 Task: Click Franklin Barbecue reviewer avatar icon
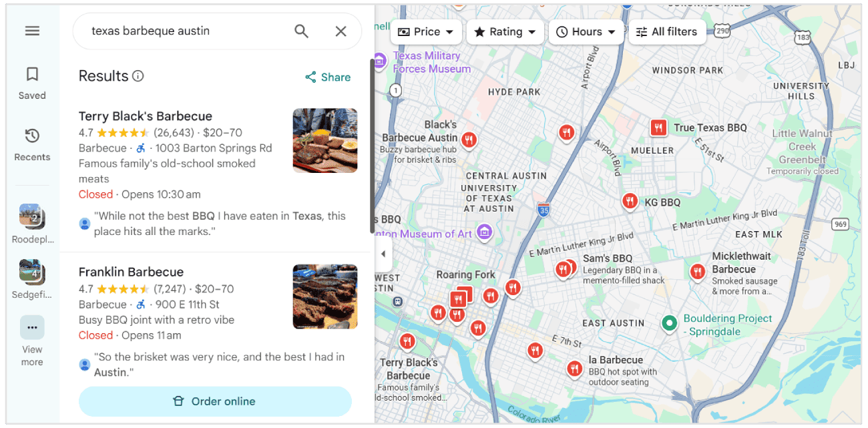pos(85,365)
